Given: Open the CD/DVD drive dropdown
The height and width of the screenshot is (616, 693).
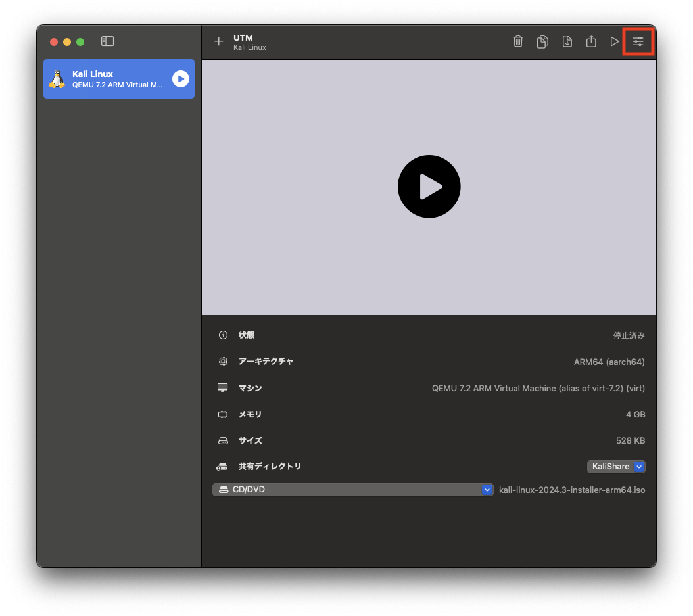Looking at the screenshot, I should pyautogui.click(x=352, y=490).
